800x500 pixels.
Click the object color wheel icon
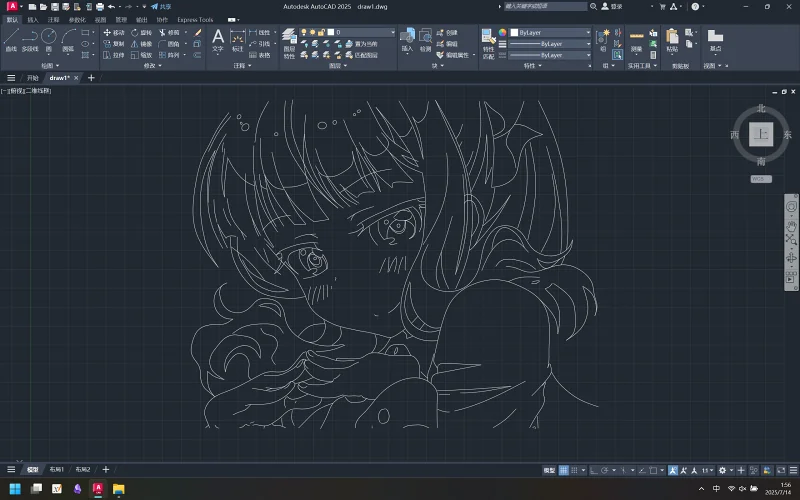503,33
